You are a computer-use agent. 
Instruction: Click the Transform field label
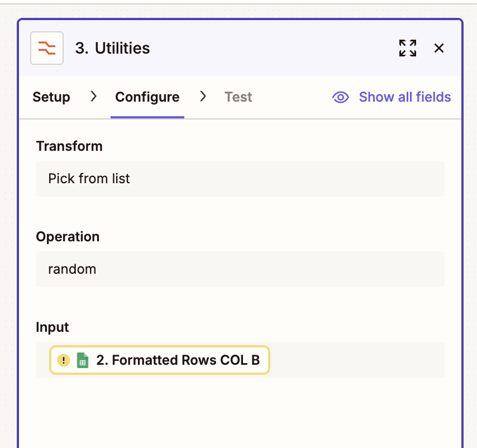pos(69,146)
